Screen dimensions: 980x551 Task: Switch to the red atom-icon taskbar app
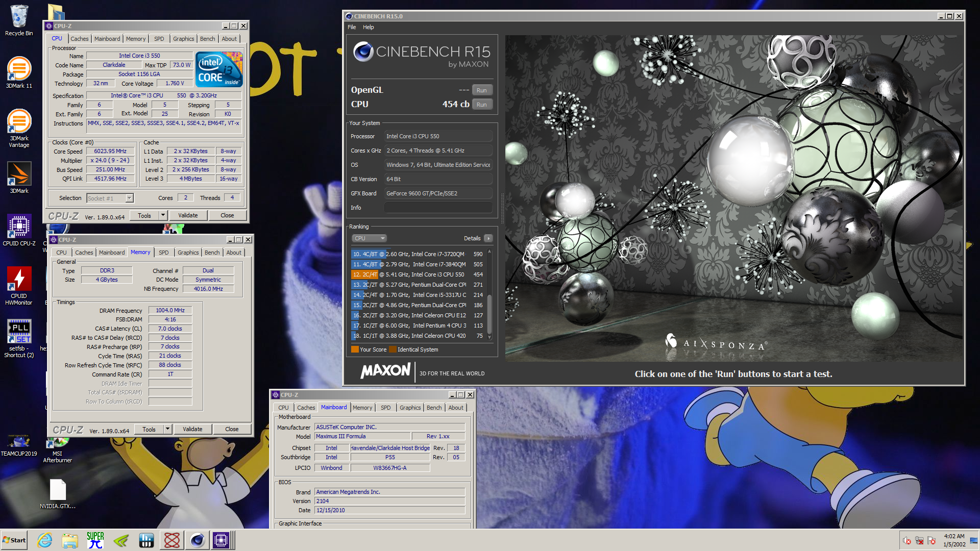pos(172,540)
